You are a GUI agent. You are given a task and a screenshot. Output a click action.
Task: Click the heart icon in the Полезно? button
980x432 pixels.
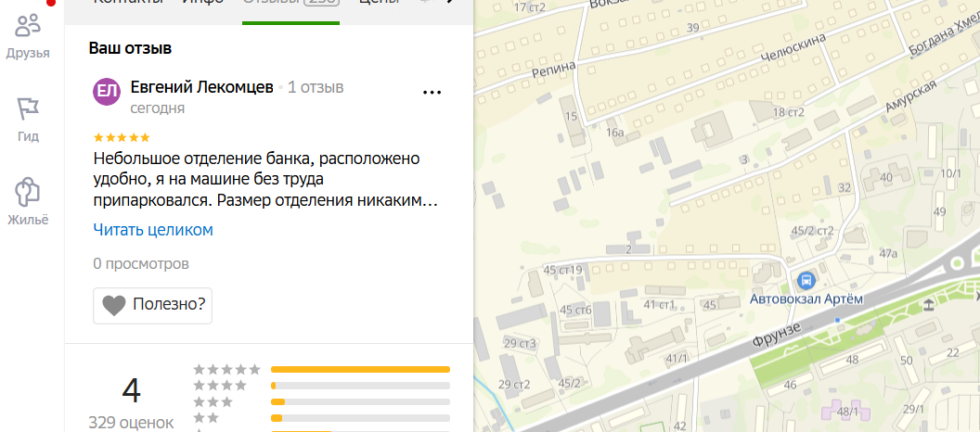coord(114,305)
